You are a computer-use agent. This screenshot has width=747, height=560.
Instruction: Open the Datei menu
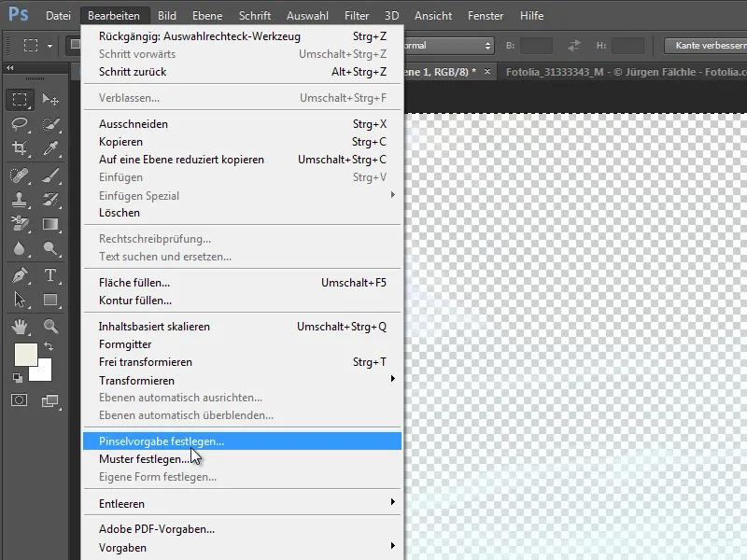pos(58,16)
